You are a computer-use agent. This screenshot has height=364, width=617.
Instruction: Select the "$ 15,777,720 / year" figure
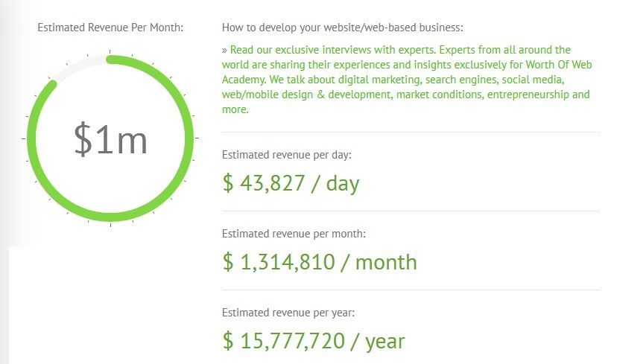point(314,341)
